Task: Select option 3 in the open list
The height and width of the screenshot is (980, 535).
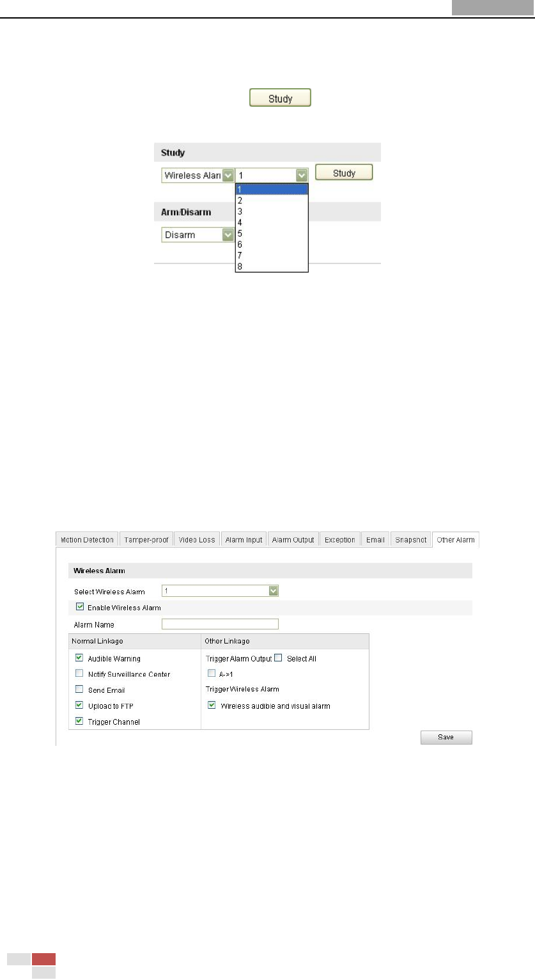Action: click(272, 210)
